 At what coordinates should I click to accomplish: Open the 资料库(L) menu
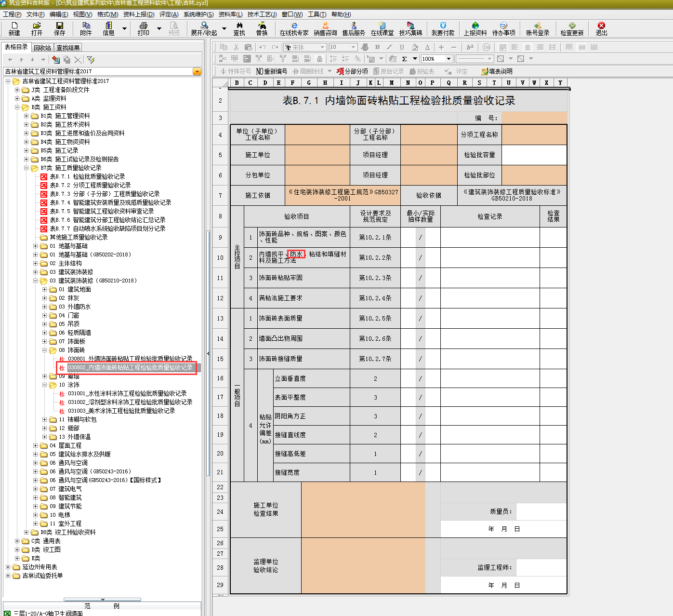tap(229, 14)
